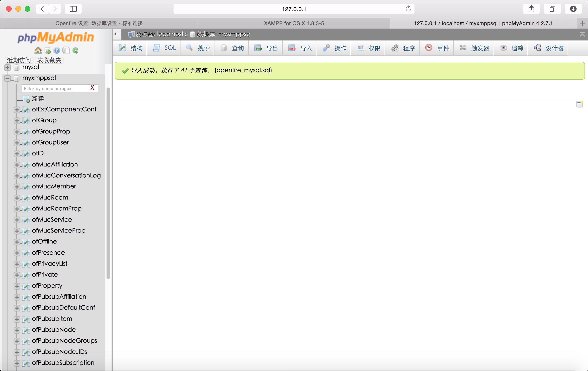Image resolution: width=588 pixels, height=371 pixels.
Task: Select ofPubsubDefaultConf table name
Action: (63, 308)
